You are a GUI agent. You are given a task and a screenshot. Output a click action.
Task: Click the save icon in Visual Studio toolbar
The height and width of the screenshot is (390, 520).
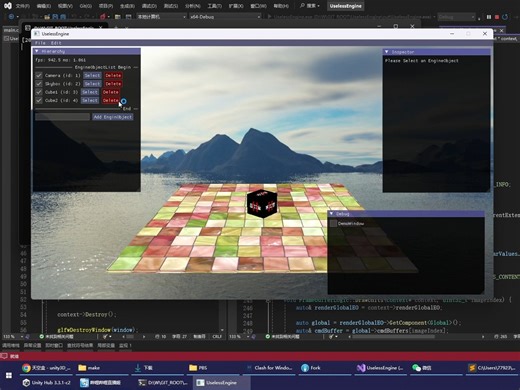pyautogui.click(x=55, y=17)
